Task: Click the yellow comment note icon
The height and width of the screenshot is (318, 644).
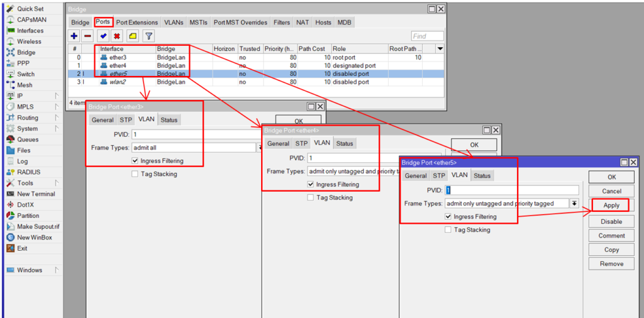Action: coord(133,36)
